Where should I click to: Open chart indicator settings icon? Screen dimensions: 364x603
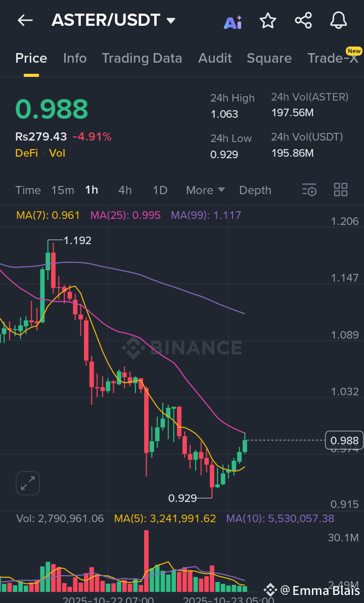pyautogui.click(x=309, y=190)
